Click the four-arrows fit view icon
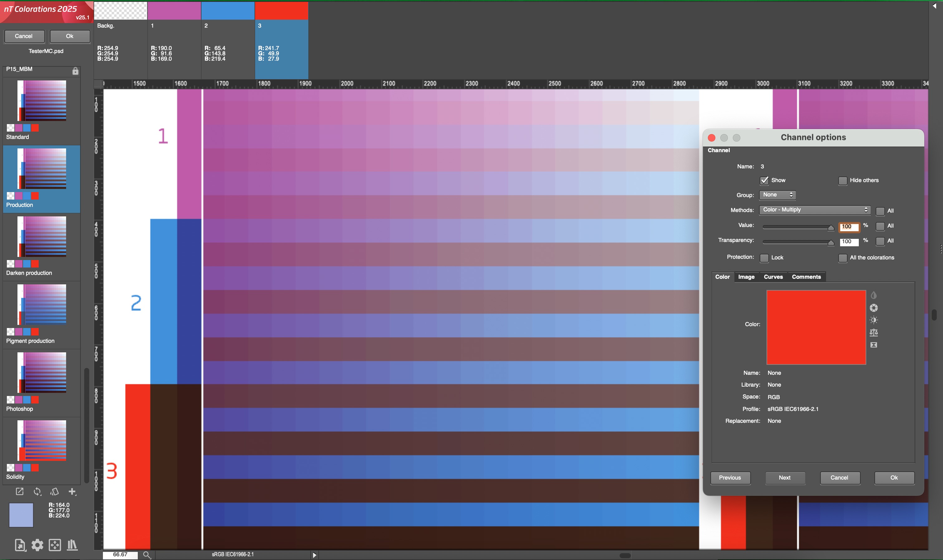943x560 pixels. pos(55,545)
